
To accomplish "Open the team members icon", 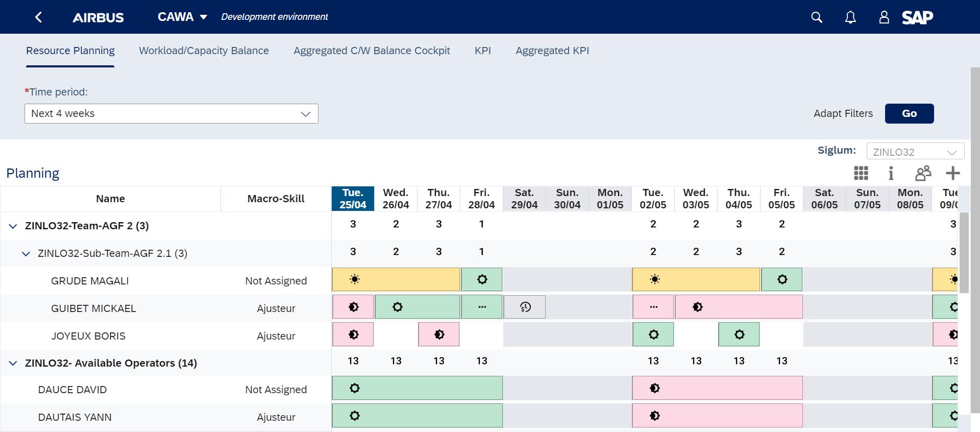I will (923, 173).
